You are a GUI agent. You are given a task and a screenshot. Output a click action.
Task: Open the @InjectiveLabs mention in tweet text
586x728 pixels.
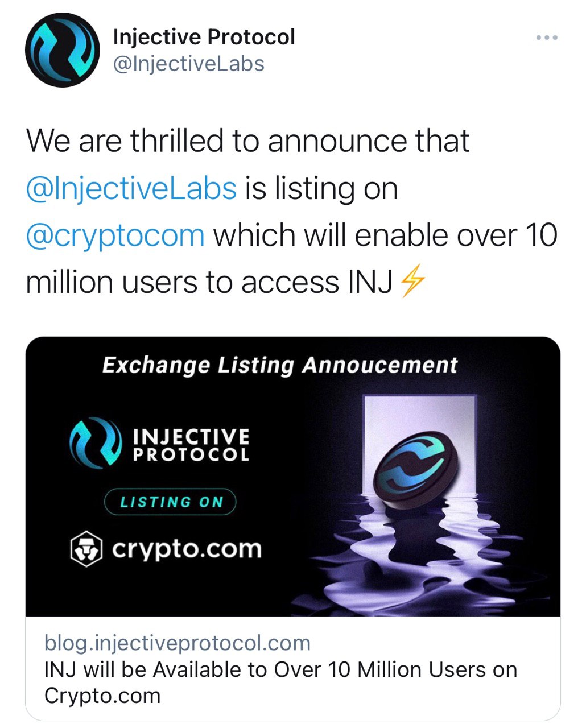(x=131, y=188)
